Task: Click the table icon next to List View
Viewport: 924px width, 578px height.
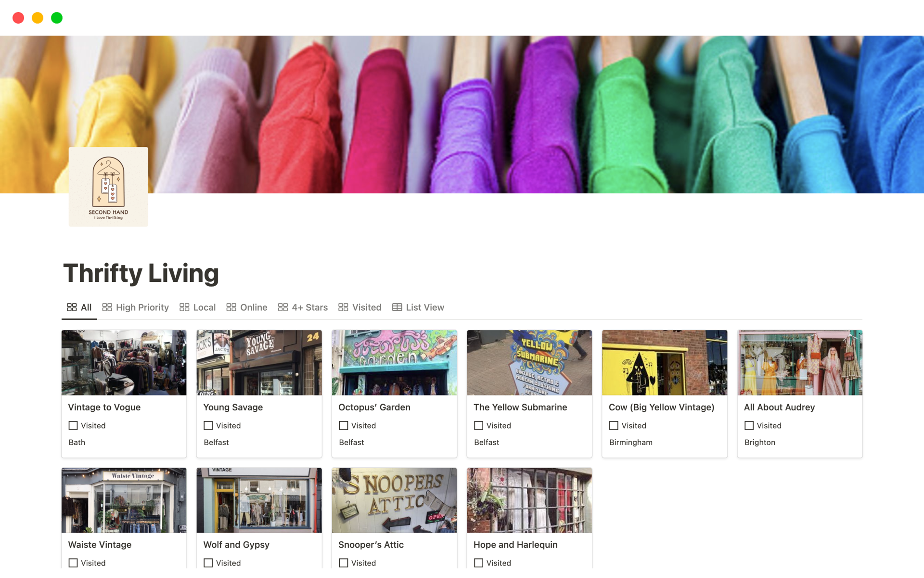Action: [397, 307]
